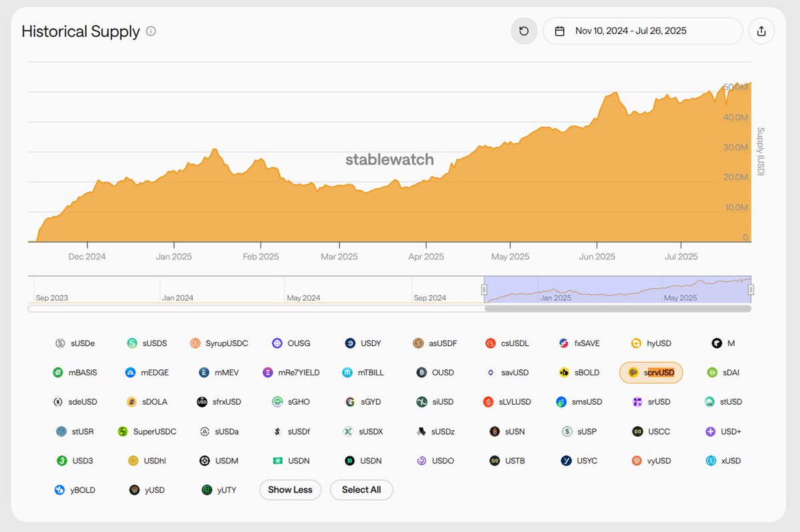Select the sUSP label
800x532 pixels.
pyautogui.click(x=587, y=431)
